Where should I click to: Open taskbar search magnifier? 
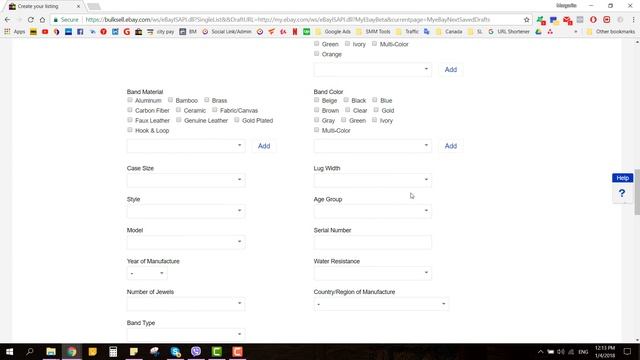[x=30, y=351]
